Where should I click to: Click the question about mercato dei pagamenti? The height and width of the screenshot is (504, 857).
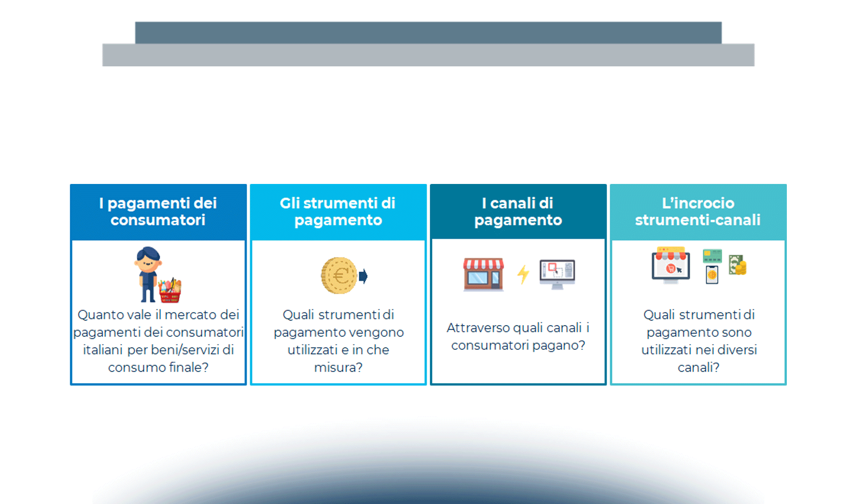[x=158, y=341]
